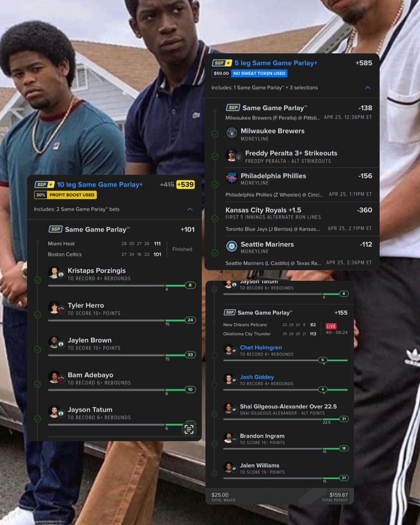Open the 10 leg Same Game Parlay+ title
Viewport: 420px width, 525px height.
coord(100,185)
